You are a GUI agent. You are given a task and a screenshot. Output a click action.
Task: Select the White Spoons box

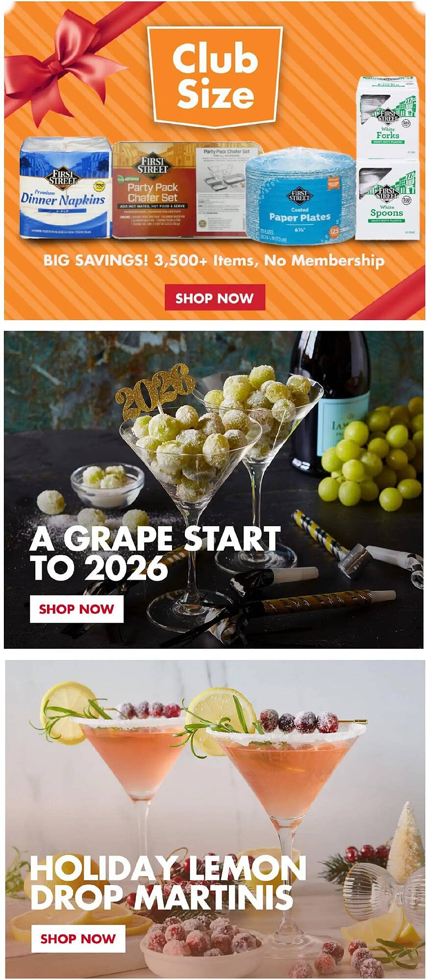(387, 200)
